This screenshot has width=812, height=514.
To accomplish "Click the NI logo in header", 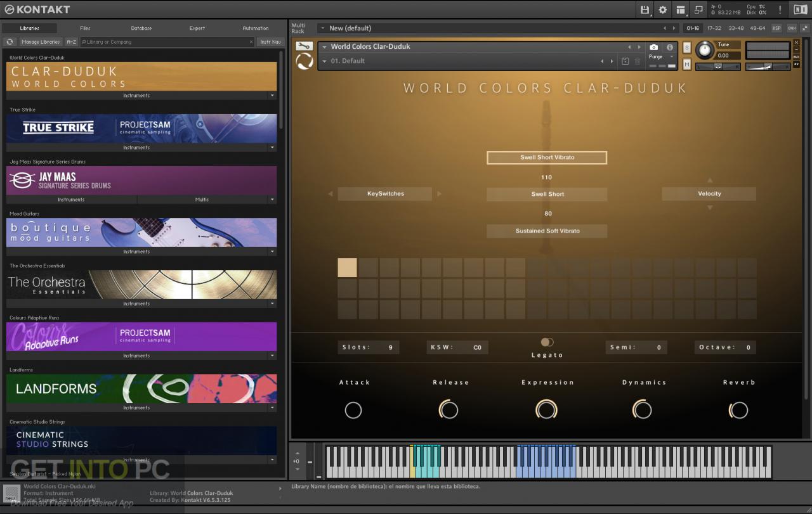I will point(800,10).
